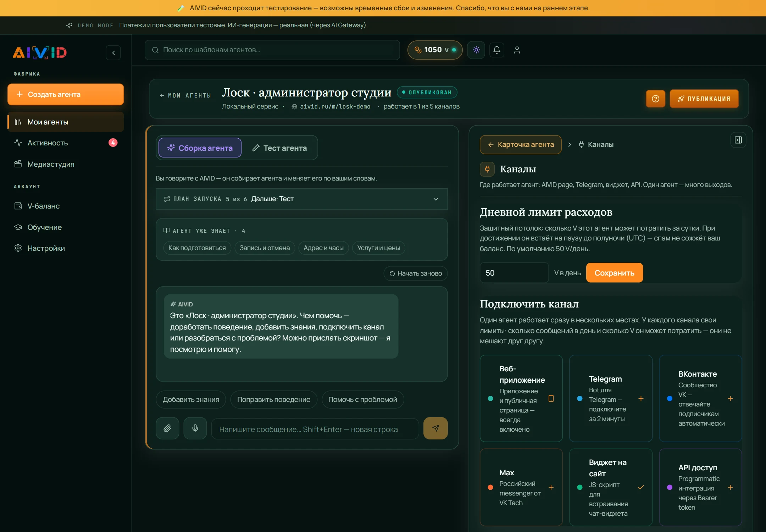
Task: Open V-баланс page
Action: tap(66, 206)
